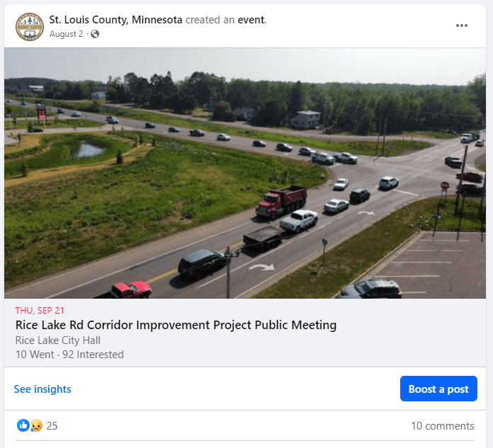Click the globe public audience icon
Screen dimensions: 493x448
95,34
